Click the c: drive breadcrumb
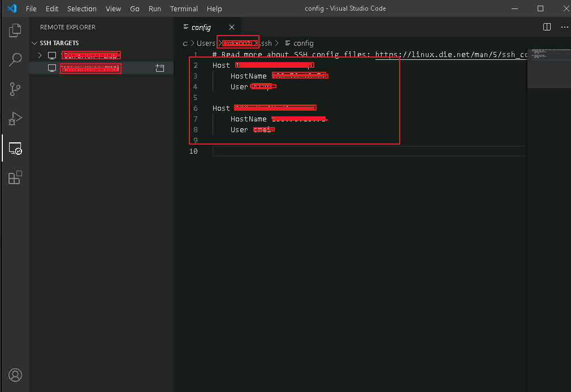Viewport: 571px width, 392px height. coord(185,43)
